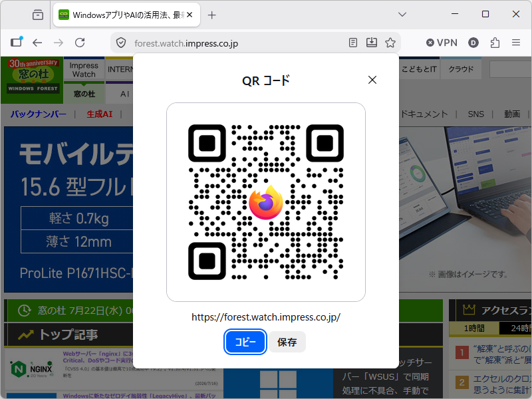The width and height of the screenshot is (532, 399).
Task: Open the LegacyHive zero-day article link
Action: tap(140, 396)
